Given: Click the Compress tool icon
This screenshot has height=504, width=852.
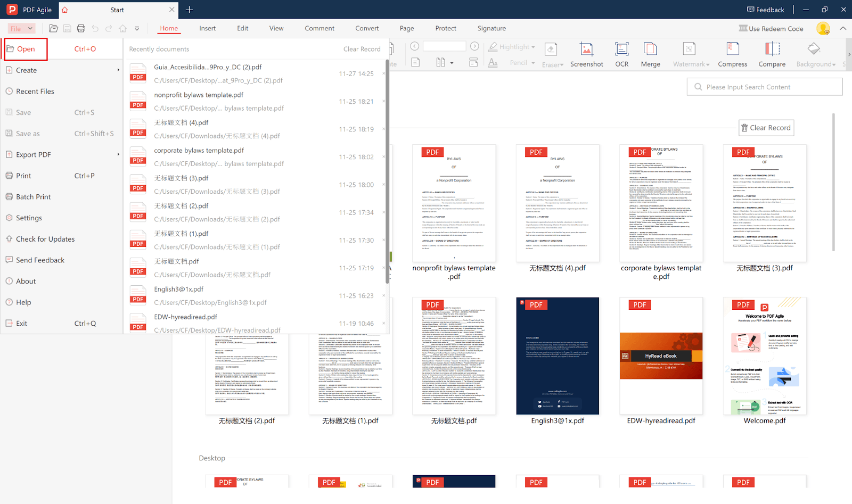Looking at the screenshot, I should coord(732,49).
